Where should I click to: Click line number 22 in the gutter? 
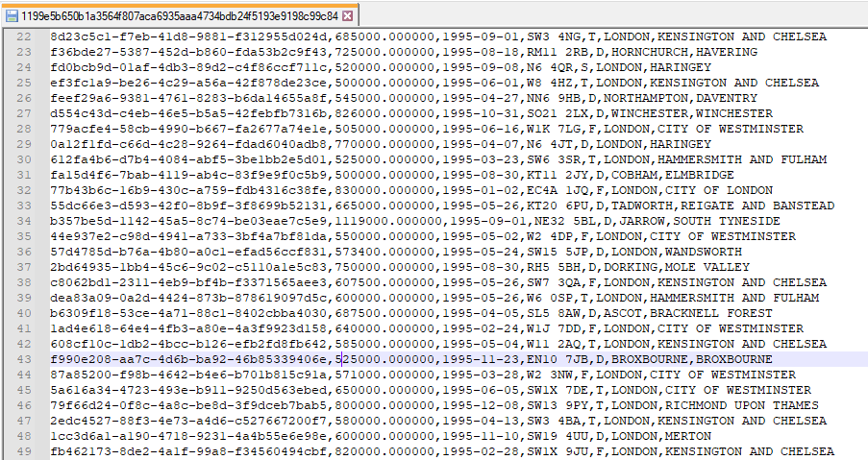point(24,37)
